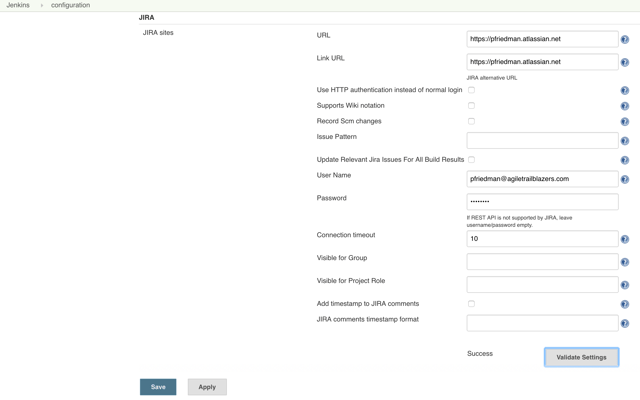Click into the Issue Pattern field
This screenshot has height=400, width=640.
click(542, 140)
